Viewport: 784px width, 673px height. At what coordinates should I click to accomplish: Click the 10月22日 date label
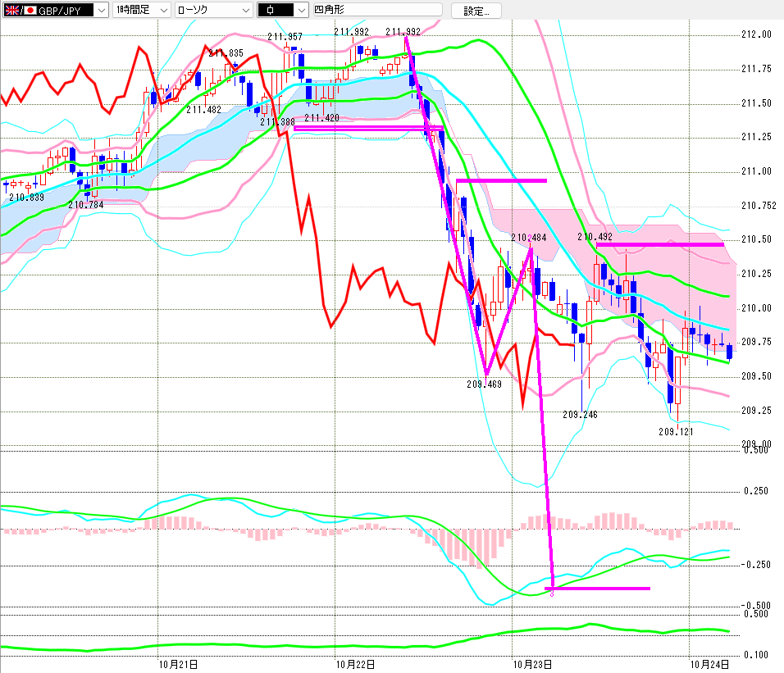pos(355,665)
